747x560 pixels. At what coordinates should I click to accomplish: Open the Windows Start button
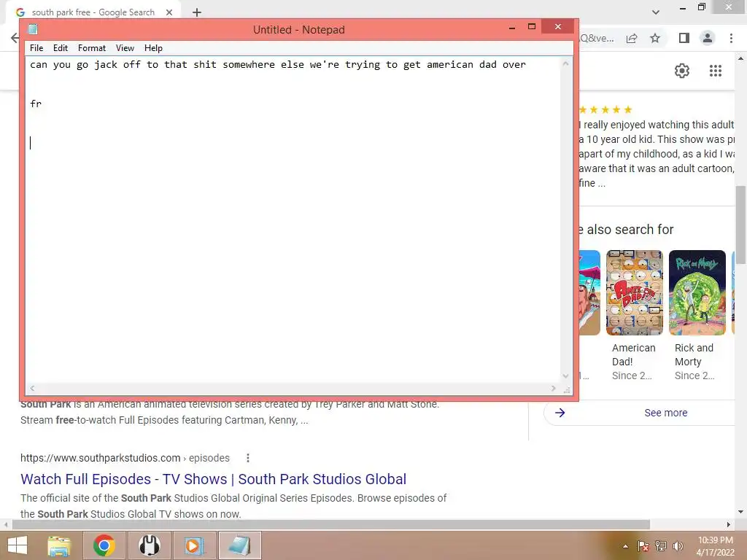18,545
